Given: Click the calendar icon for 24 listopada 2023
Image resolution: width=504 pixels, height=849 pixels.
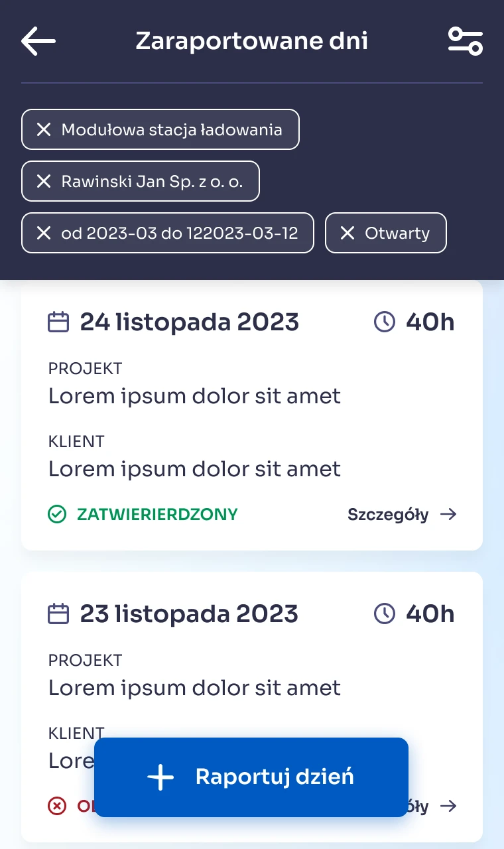Looking at the screenshot, I should [58, 322].
